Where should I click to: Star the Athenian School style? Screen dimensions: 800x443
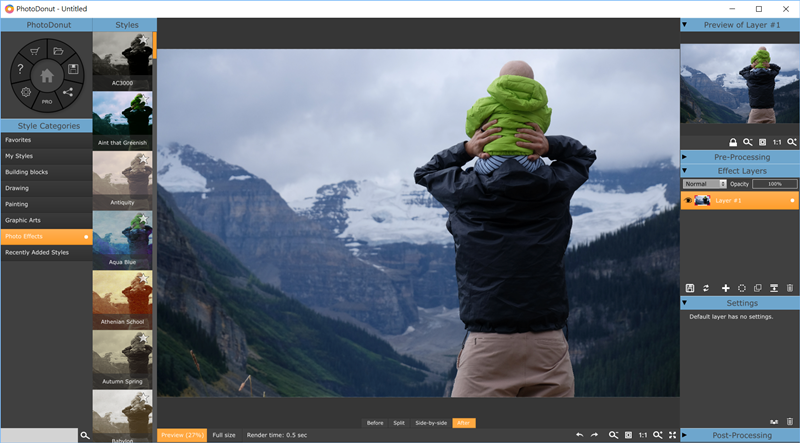click(x=144, y=278)
